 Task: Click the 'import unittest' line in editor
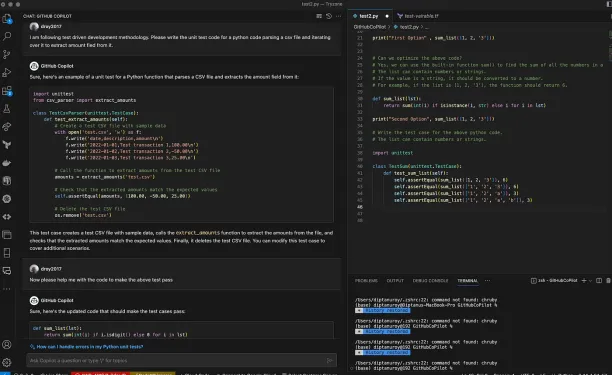[392, 153]
